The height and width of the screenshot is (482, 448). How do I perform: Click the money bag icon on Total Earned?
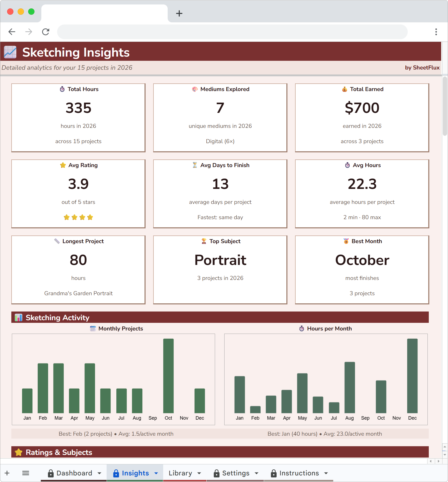344,89
